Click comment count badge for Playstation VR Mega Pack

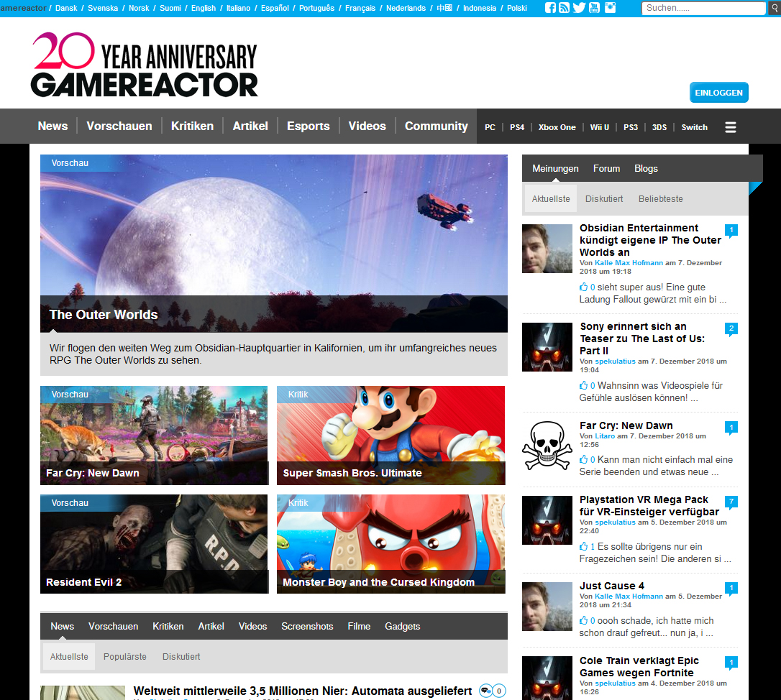tap(731, 502)
